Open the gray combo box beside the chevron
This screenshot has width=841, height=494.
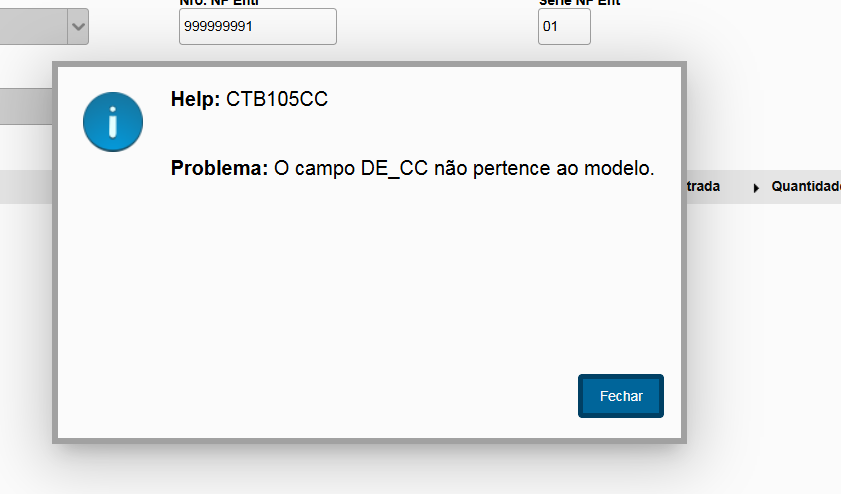click(33, 26)
